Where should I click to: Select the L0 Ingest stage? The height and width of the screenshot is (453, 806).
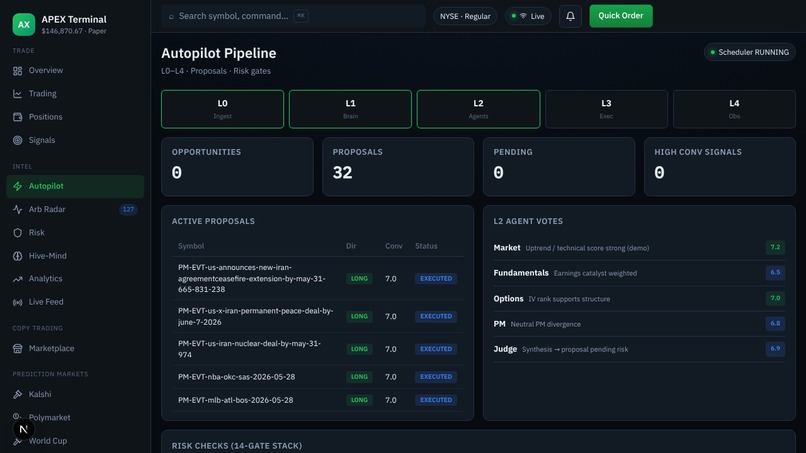223,109
